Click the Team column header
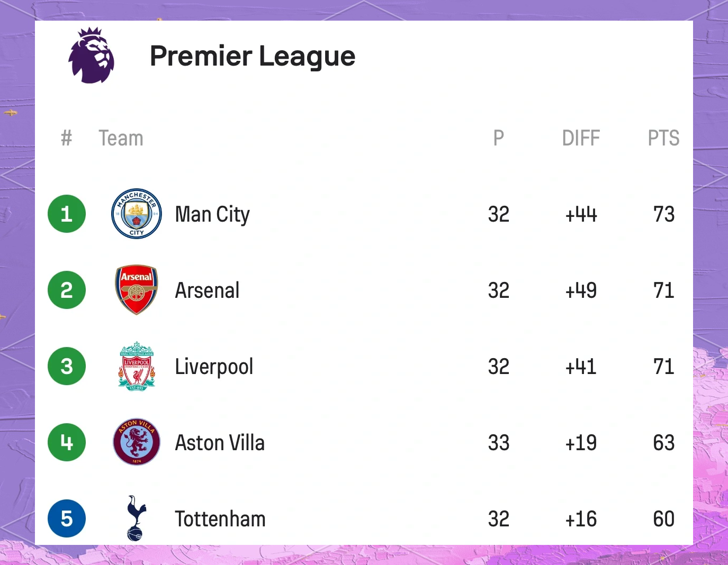 pos(121,138)
